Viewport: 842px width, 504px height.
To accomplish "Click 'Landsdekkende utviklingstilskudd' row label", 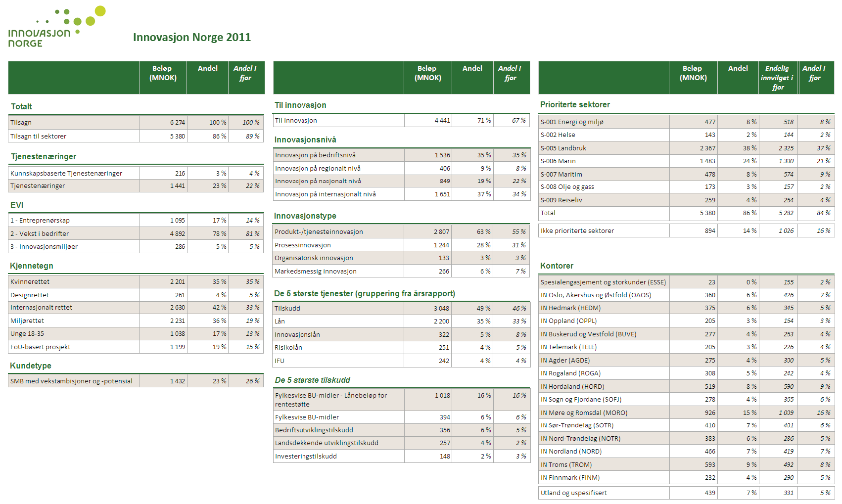I will [x=327, y=443].
